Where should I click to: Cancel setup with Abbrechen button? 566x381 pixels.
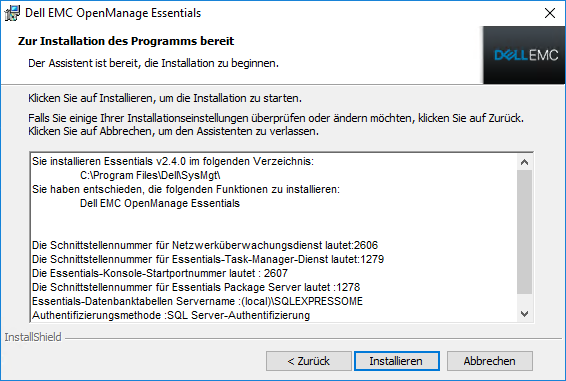click(x=489, y=361)
